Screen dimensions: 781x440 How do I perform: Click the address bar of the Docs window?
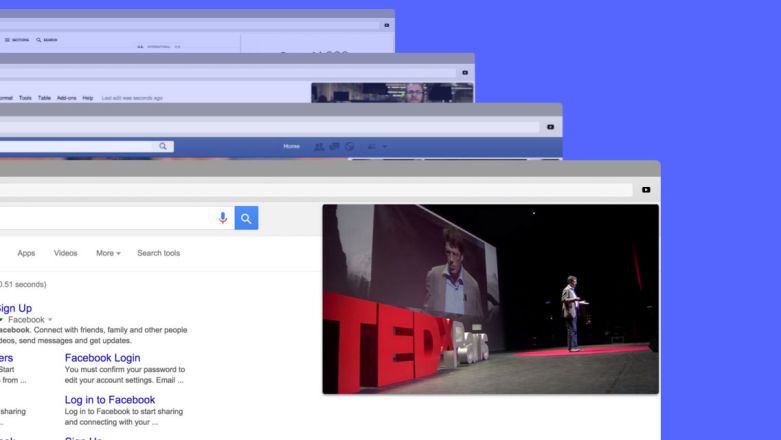click(226, 73)
